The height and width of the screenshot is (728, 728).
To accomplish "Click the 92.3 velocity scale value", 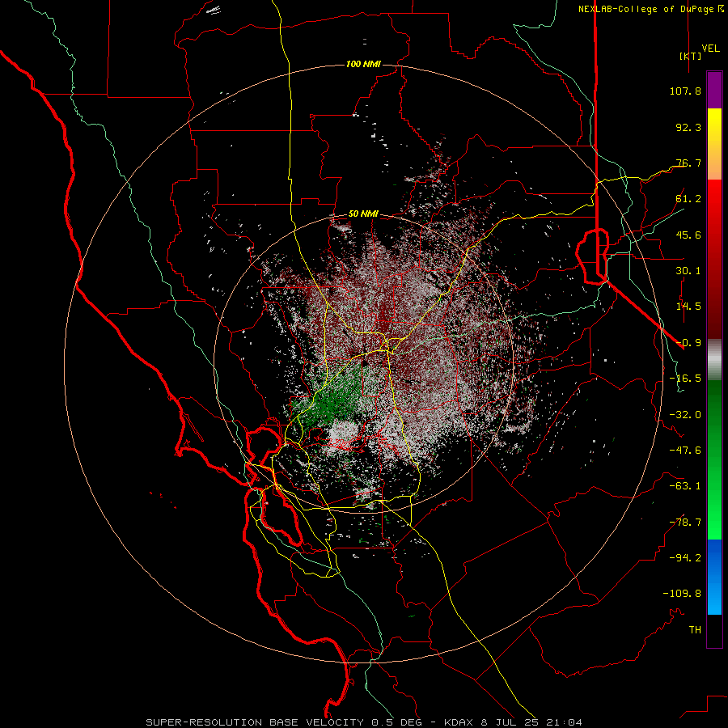I will [688, 127].
